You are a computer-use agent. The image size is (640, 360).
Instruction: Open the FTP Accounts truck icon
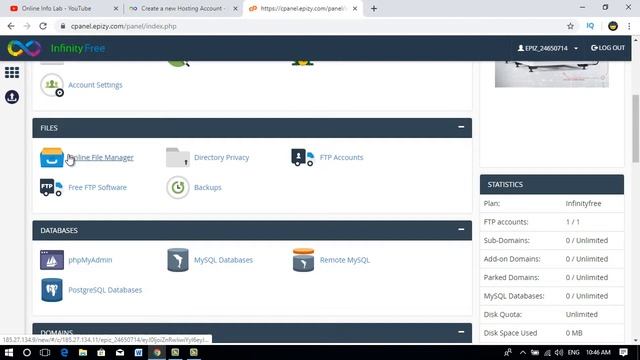(302, 158)
